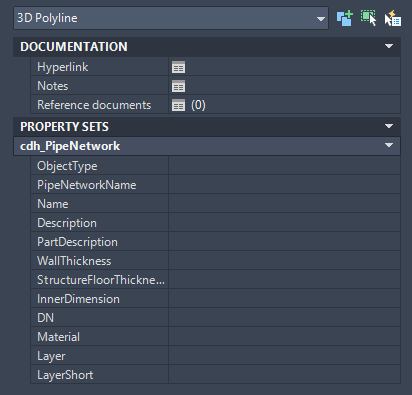Select the InnerDimension property label
412x395 pixels.
point(78,299)
